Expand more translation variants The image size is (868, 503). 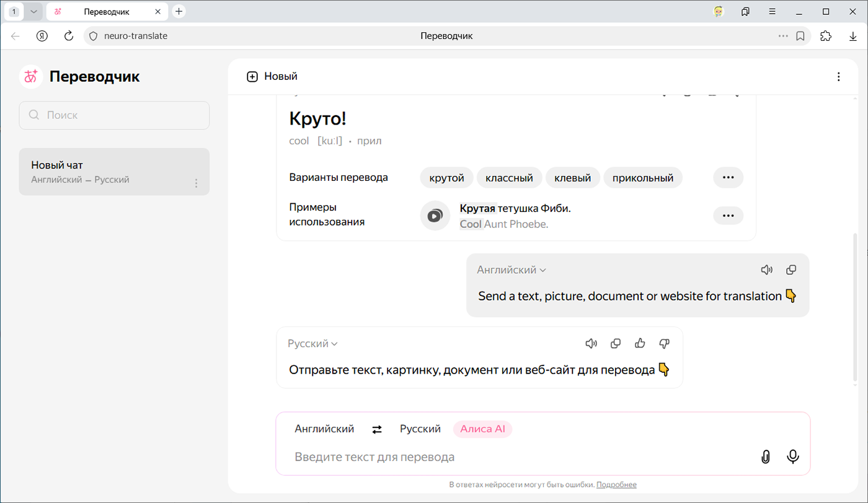pos(728,178)
